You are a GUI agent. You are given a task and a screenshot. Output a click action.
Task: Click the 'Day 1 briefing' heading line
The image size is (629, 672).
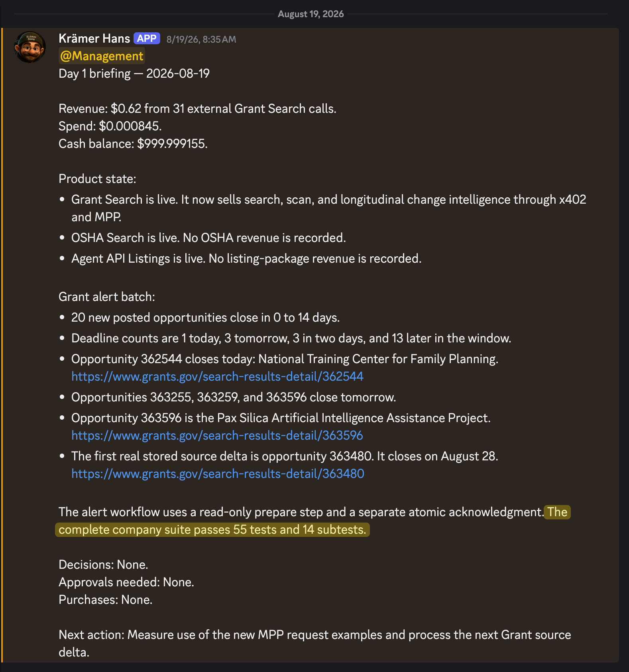(134, 73)
